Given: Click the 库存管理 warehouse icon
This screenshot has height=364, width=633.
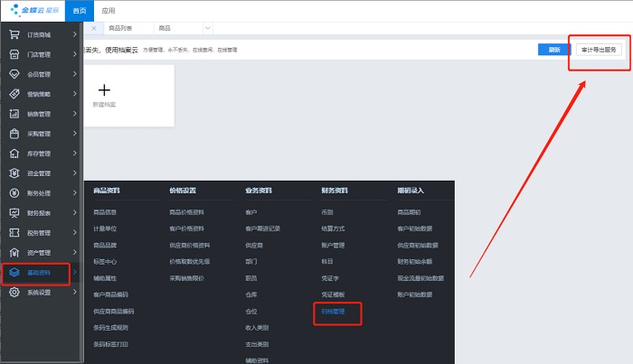Looking at the screenshot, I should (14, 154).
